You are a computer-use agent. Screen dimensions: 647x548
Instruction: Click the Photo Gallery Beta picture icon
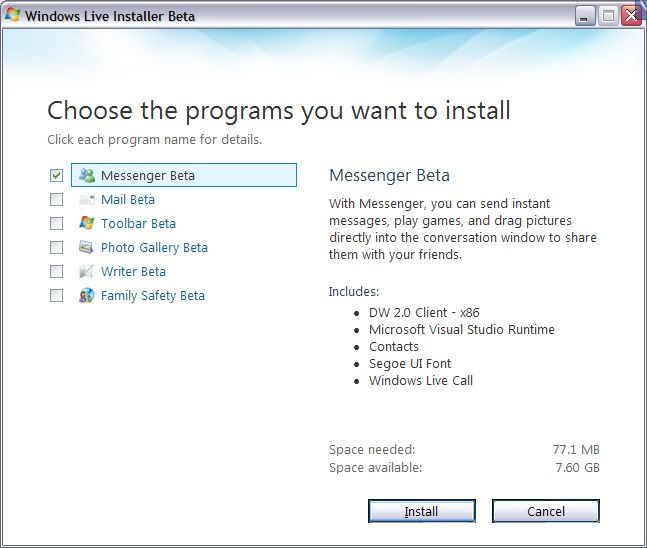coord(87,247)
